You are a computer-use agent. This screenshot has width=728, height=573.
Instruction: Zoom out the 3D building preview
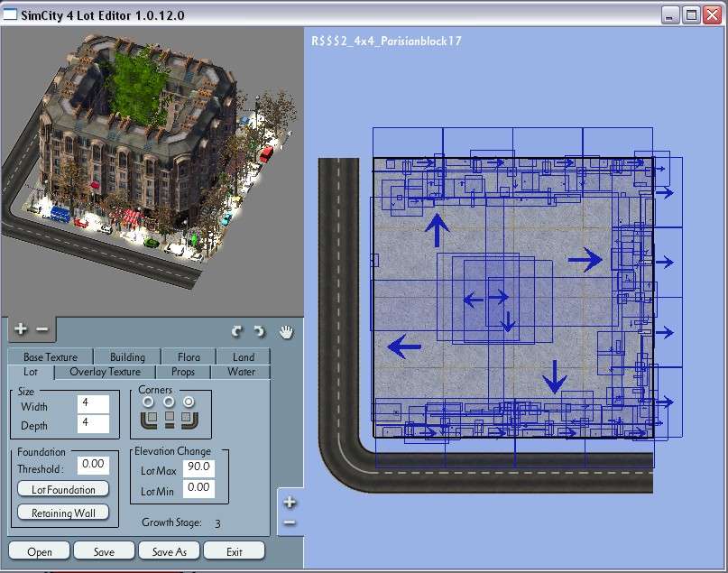[x=41, y=328]
